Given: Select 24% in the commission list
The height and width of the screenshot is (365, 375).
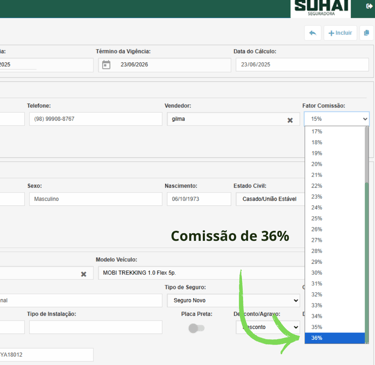Looking at the screenshot, I should [335, 207].
